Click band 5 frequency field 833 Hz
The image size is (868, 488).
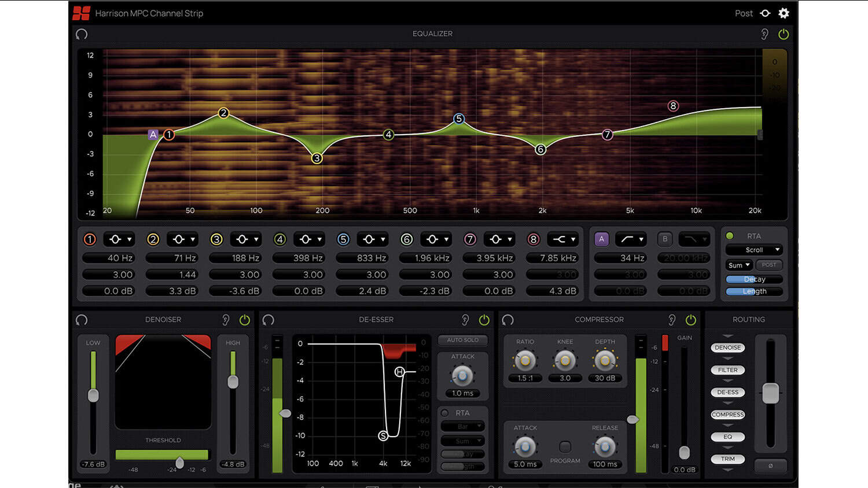pos(362,258)
